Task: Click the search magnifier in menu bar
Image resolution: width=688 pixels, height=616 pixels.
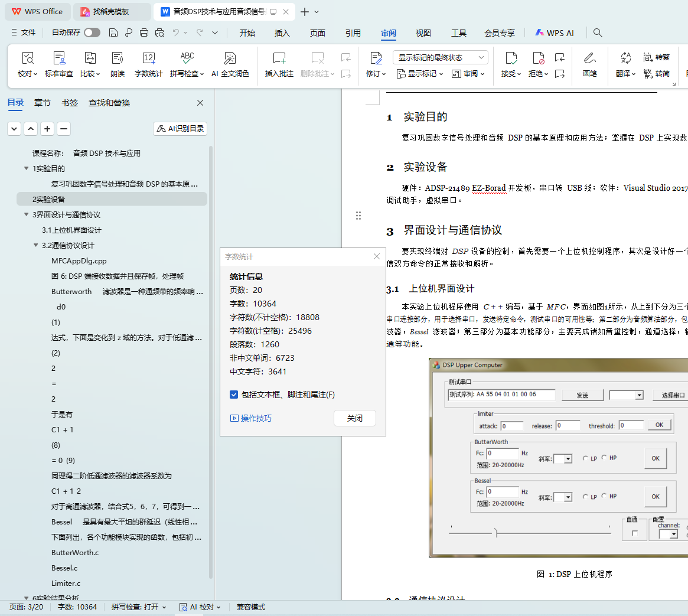Action: coord(598,33)
